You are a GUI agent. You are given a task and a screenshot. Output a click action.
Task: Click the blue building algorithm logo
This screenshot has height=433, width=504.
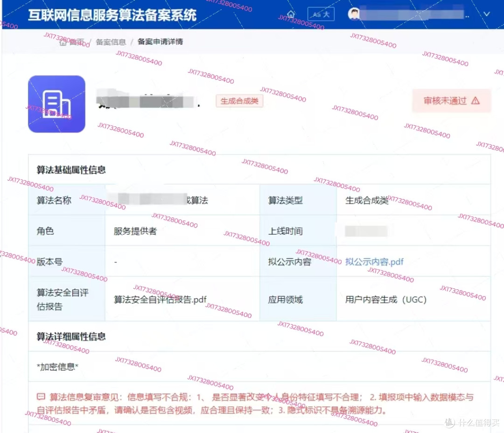tap(56, 104)
